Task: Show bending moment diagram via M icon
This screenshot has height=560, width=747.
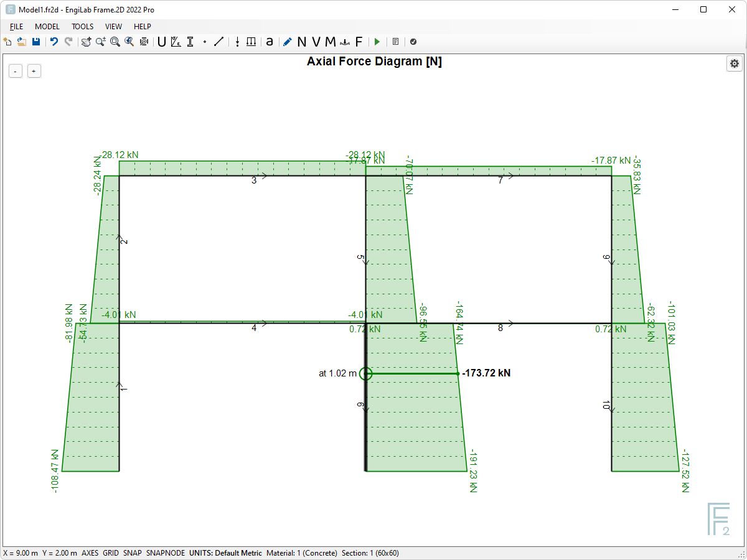Action: (330, 42)
